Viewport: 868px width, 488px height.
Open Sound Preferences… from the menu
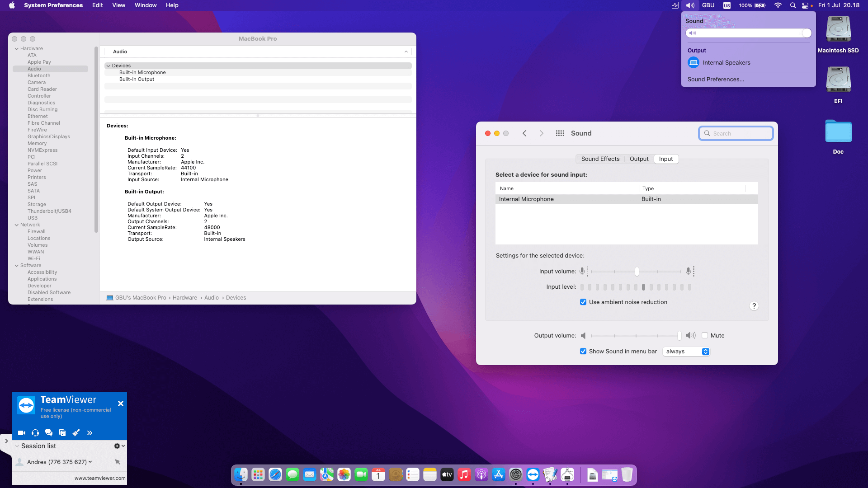click(716, 80)
